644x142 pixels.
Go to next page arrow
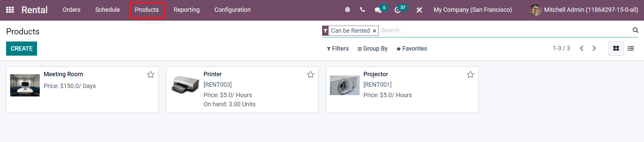coord(594,48)
